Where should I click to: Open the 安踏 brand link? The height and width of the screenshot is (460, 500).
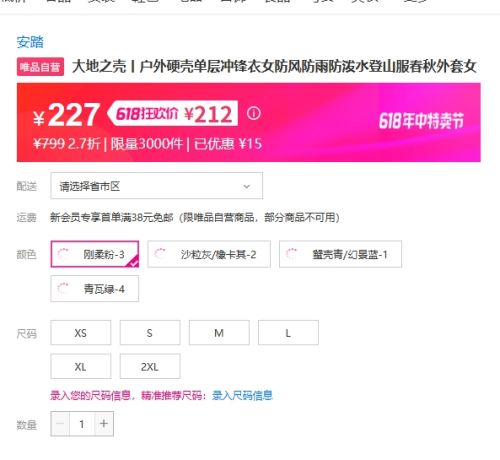(x=30, y=42)
